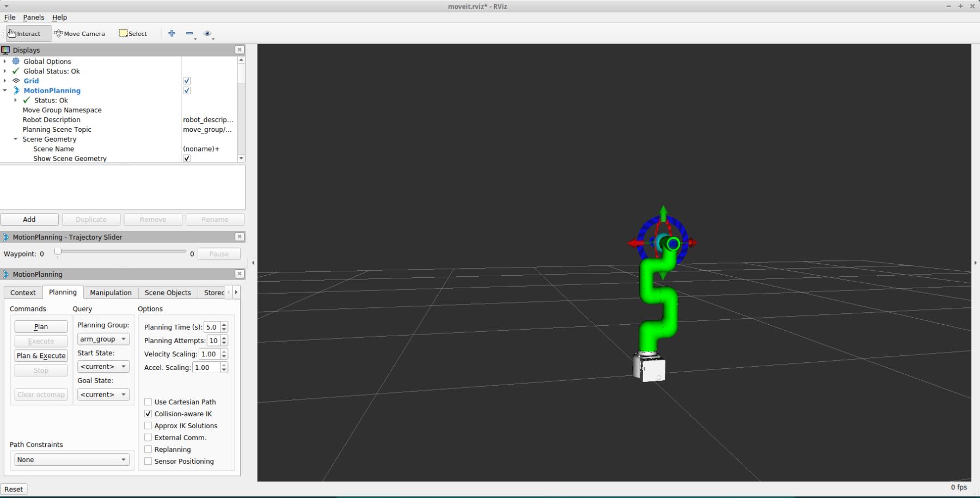Click the Plan & Execute button
The width and height of the screenshot is (980, 498).
click(x=41, y=356)
